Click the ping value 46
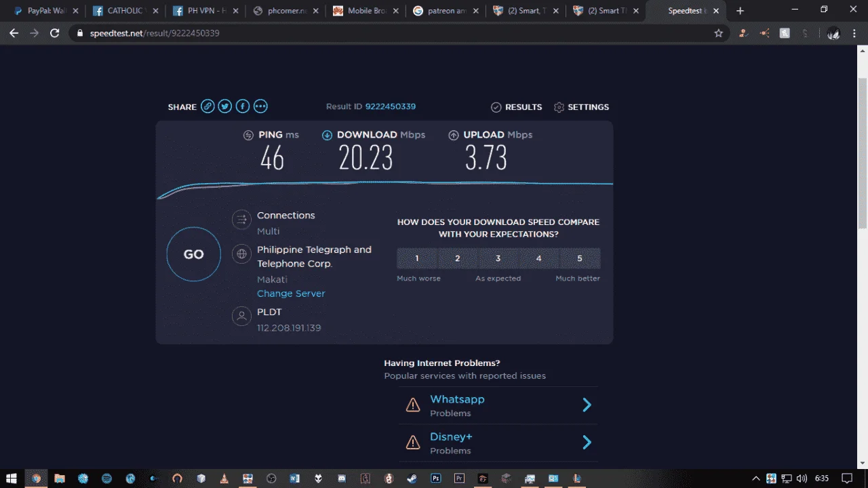 point(272,159)
